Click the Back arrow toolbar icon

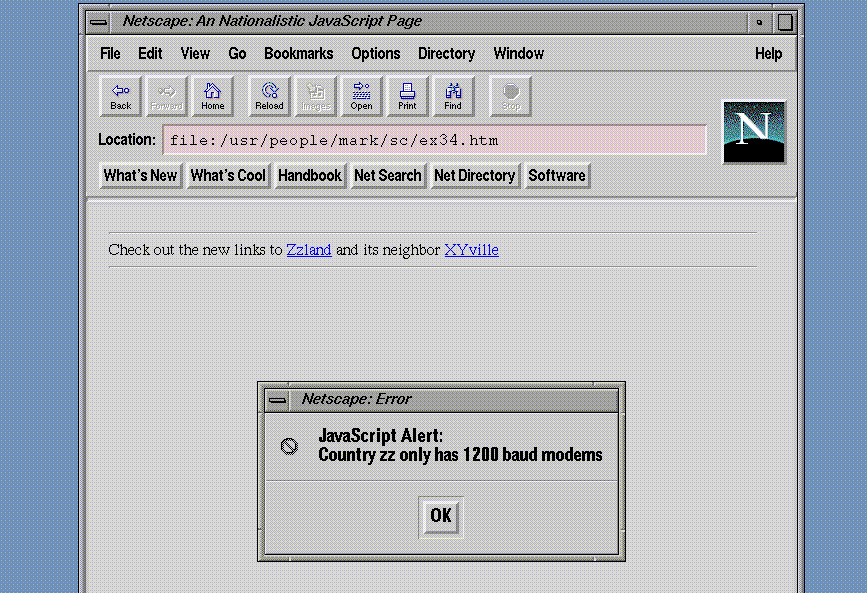(x=120, y=96)
